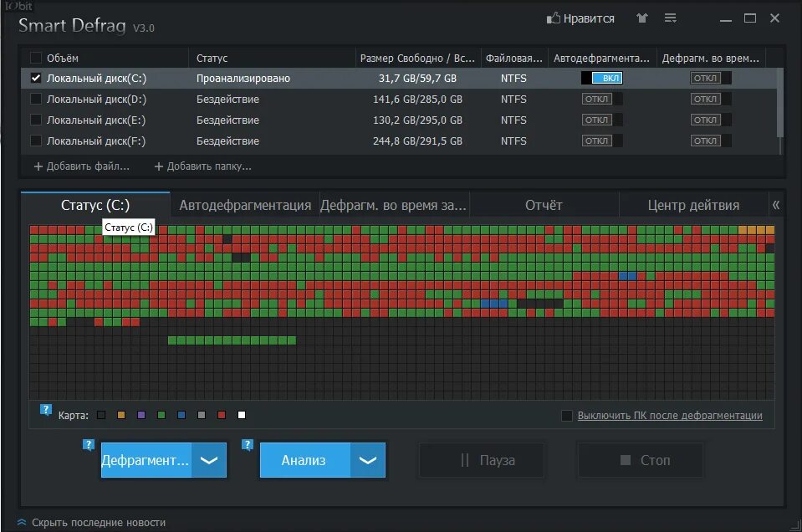Screen dimensions: 802x532
Task: Open the skin (t-shirt) icon
Action: point(642,18)
